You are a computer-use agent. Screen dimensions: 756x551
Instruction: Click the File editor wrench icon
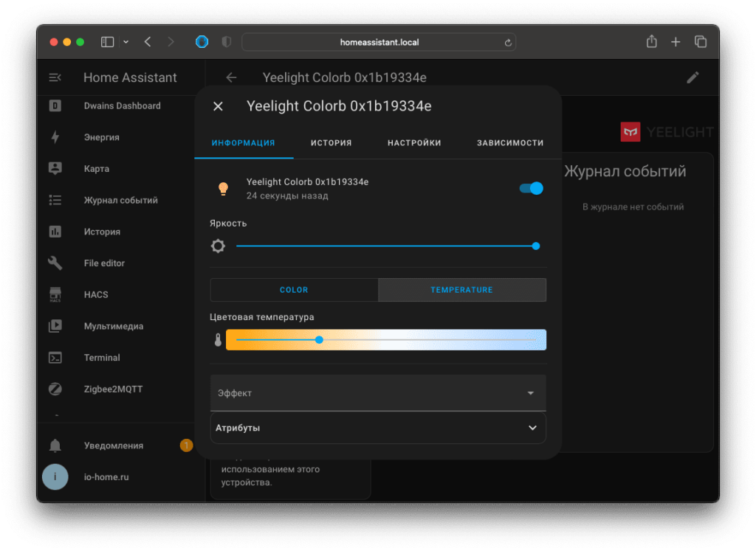click(x=55, y=263)
